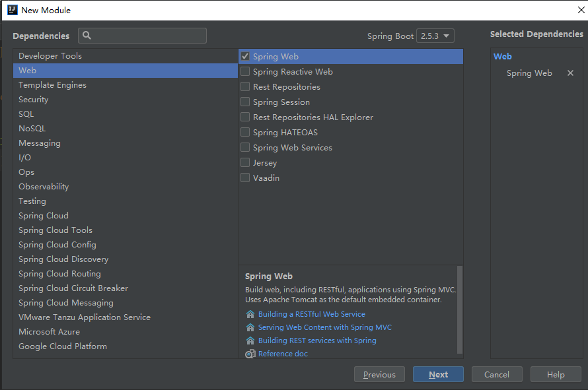Open the Security category

(x=126, y=99)
